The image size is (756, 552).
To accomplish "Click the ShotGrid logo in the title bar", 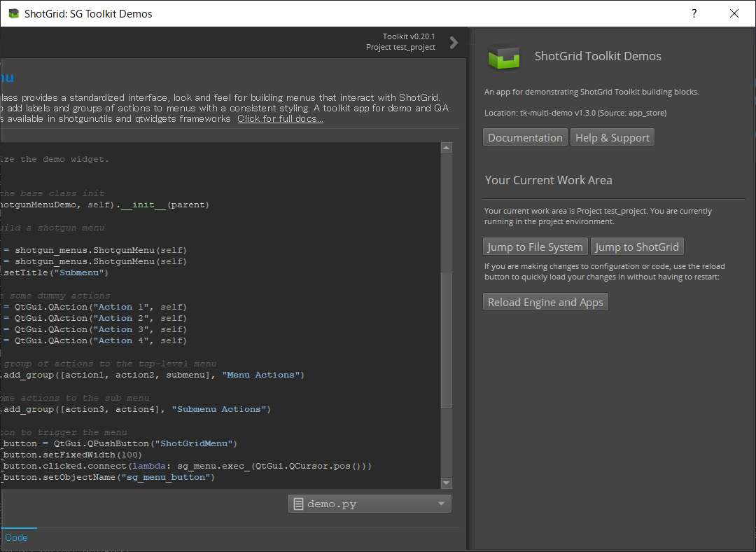I will point(14,13).
